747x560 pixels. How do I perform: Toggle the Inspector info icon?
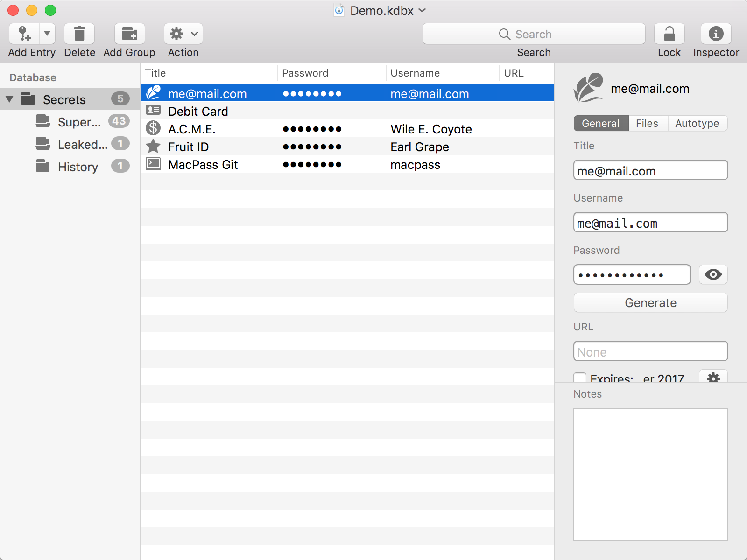716,34
